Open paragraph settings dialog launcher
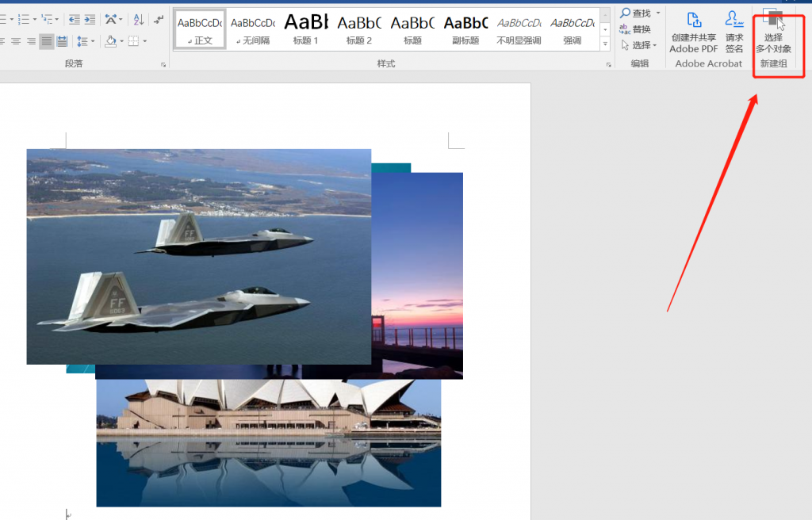This screenshot has height=520, width=812. click(x=163, y=65)
